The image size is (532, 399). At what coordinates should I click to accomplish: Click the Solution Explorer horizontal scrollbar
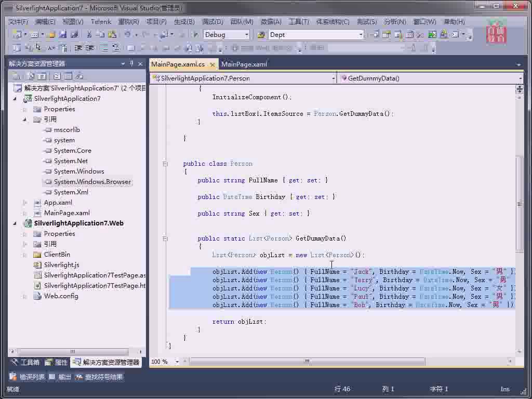click(72, 352)
